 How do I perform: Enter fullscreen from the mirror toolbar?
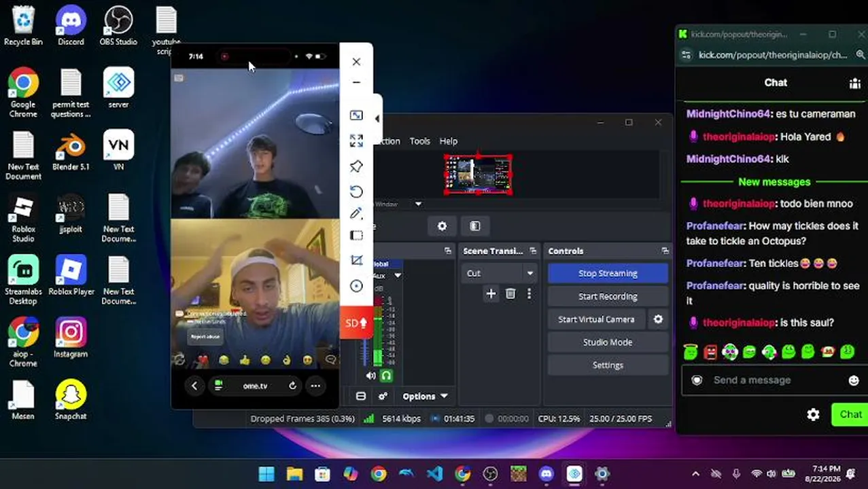pyautogui.click(x=356, y=141)
